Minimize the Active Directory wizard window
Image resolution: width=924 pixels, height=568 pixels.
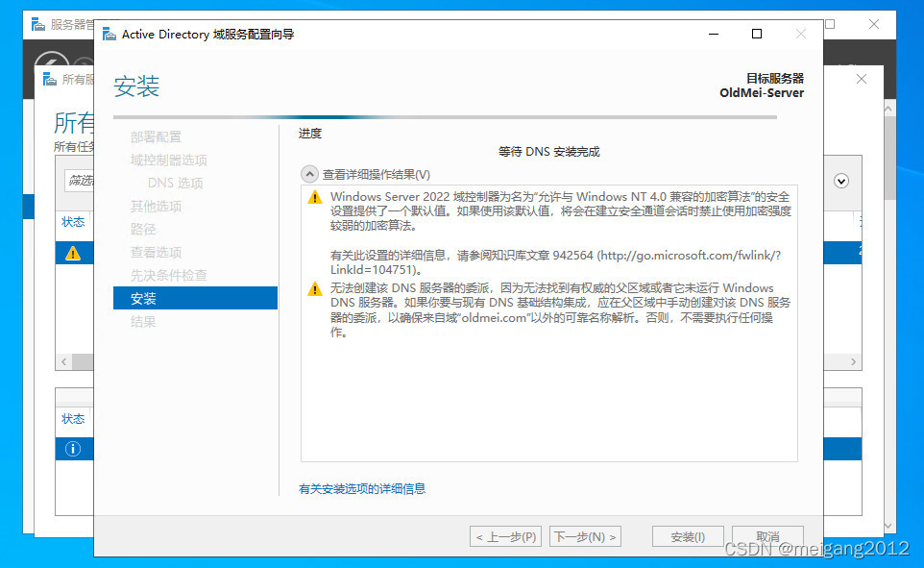(x=714, y=35)
